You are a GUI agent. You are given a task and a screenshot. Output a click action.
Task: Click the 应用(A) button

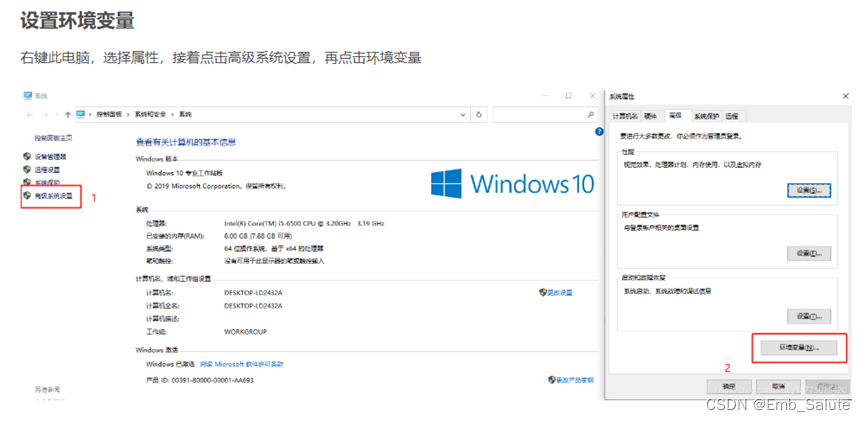tap(825, 386)
